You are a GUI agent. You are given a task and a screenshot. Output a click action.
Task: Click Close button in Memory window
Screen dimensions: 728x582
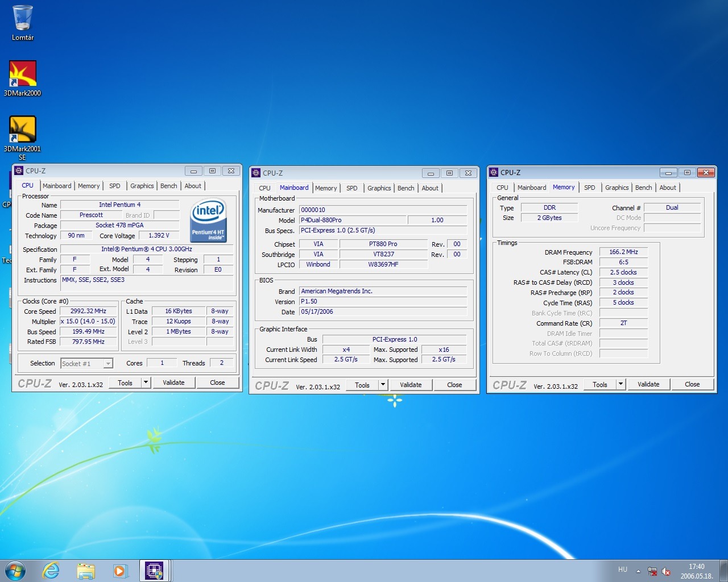pos(692,384)
